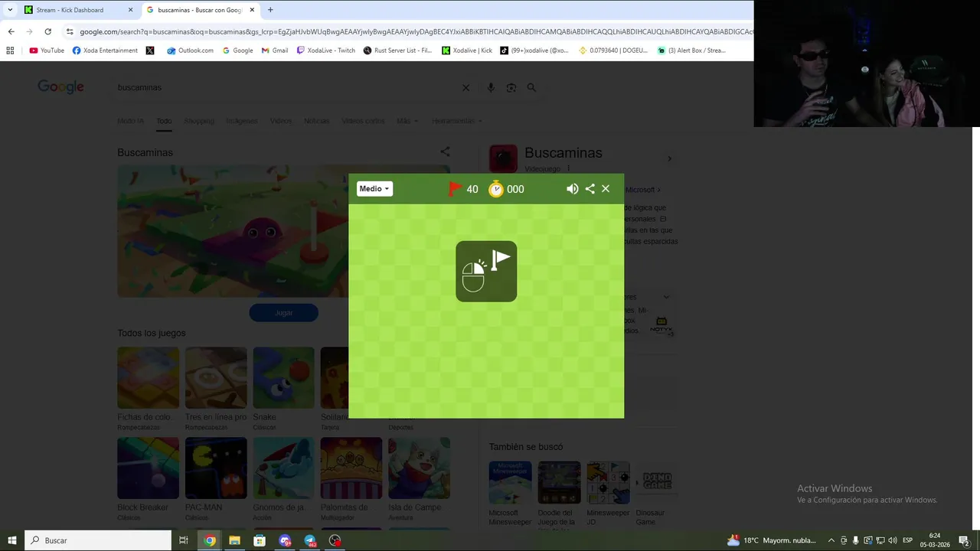Switch to the Stream - Kick Dashboard tab

pos(70,10)
